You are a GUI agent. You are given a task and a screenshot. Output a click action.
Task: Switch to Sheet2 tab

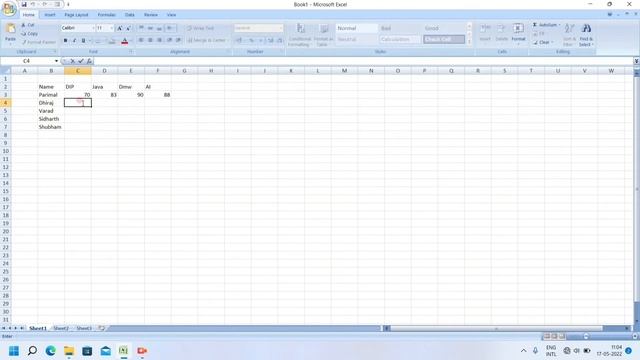pos(61,328)
